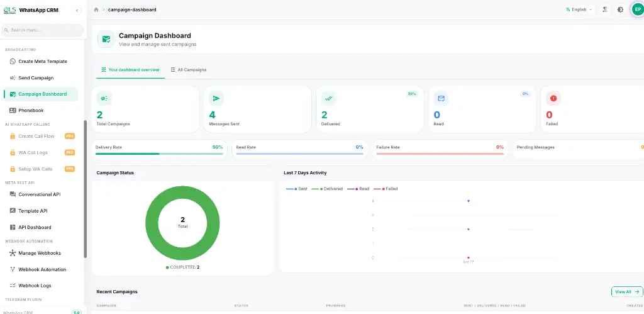Focus the Search menu input field
Viewport: 644px width, 314px height.
pos(43,30)
